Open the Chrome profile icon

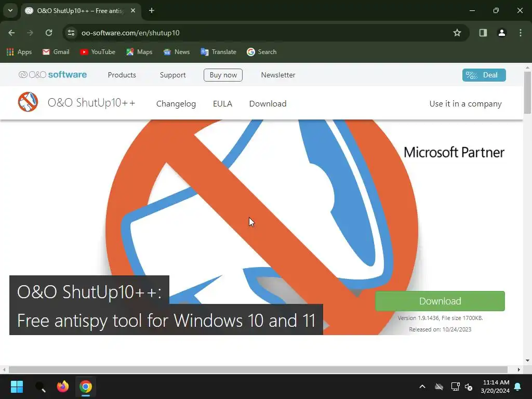(501, 33)
